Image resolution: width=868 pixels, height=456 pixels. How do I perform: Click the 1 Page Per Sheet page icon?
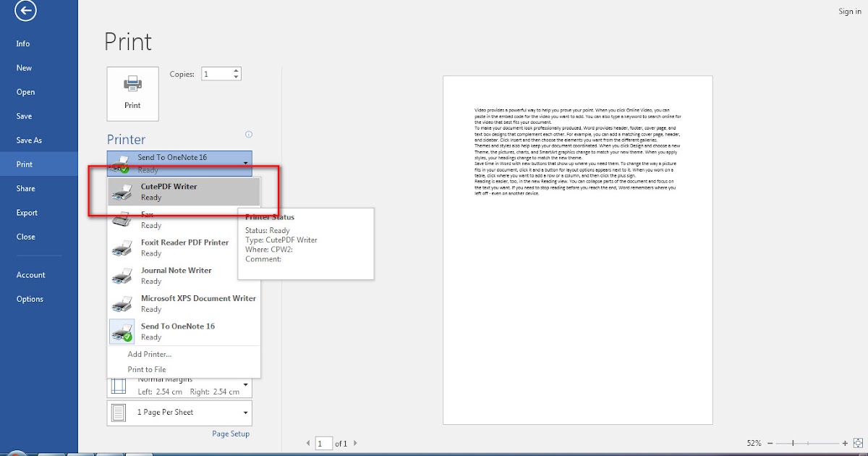point(119,413)
